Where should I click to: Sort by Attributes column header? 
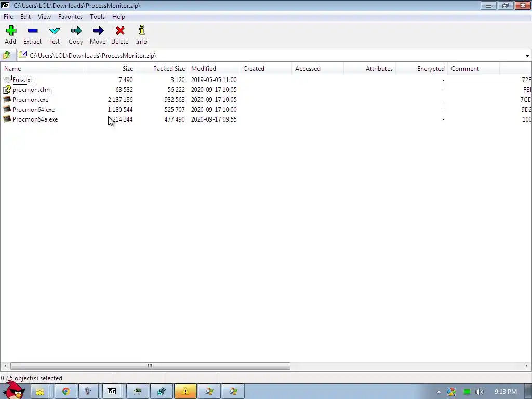369,68
